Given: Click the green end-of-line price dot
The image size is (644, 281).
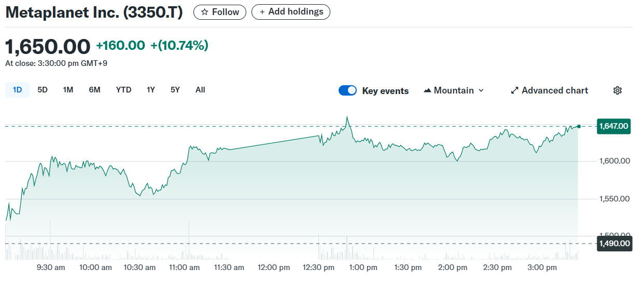Looking at the screenshot, I should click(x=579, y=126).
